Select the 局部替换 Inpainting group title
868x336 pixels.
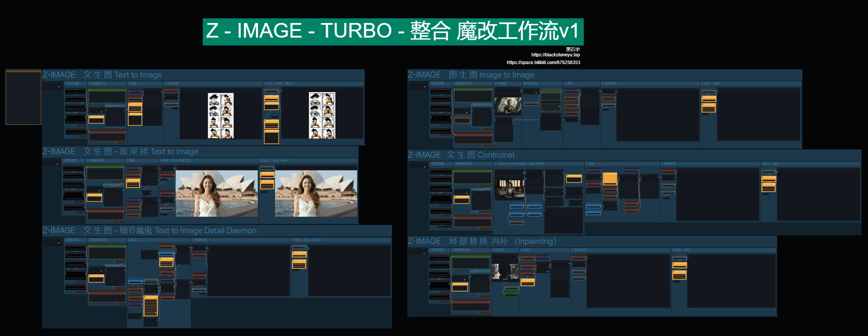[x=482, y=241]
